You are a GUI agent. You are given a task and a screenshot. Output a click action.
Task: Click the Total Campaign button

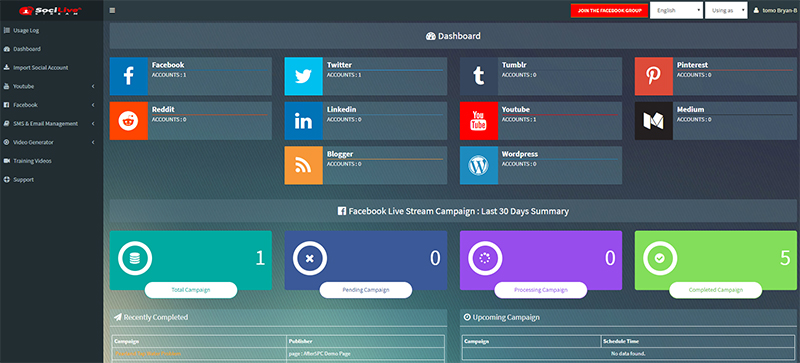(x=191, y=290)
